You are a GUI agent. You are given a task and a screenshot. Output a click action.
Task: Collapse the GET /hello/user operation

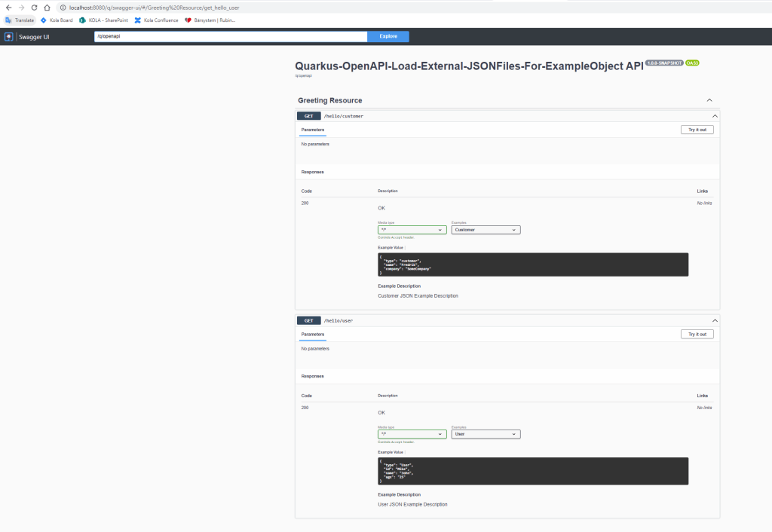(x=715, y=320)
